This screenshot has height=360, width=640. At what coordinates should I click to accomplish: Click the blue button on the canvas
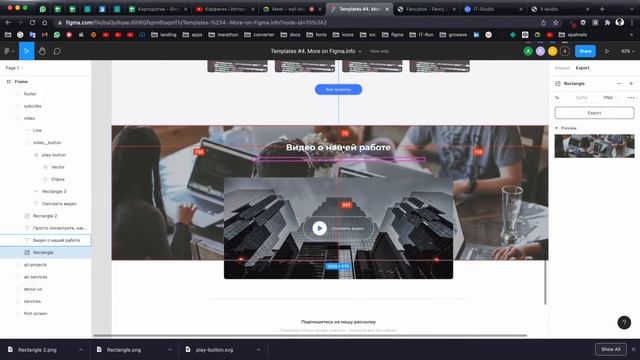click(338, 89)
